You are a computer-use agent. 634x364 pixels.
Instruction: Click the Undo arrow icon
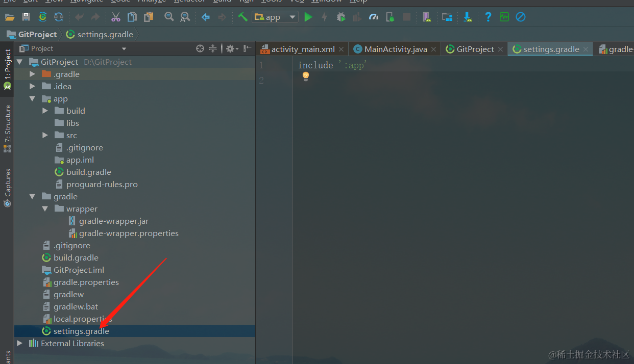click(x=79, y=17)
